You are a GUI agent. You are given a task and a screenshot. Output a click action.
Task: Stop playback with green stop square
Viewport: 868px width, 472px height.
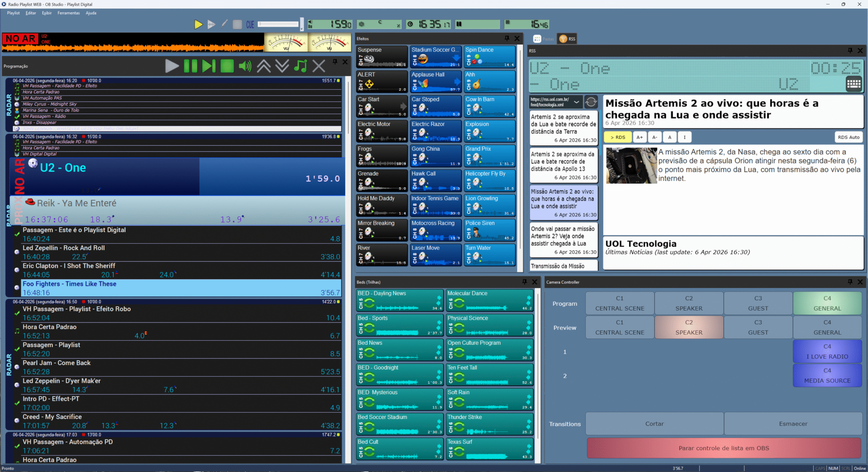(227, 66)
